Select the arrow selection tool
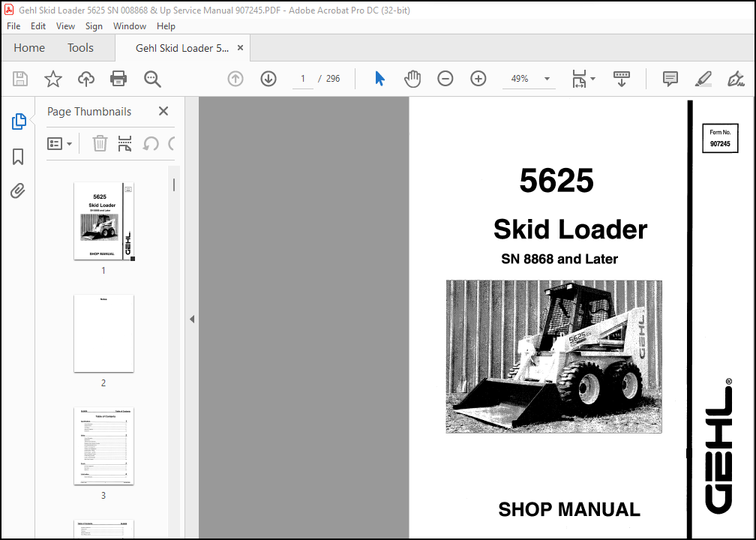This screenshot has height=540, width=756. tap(380, 79)
